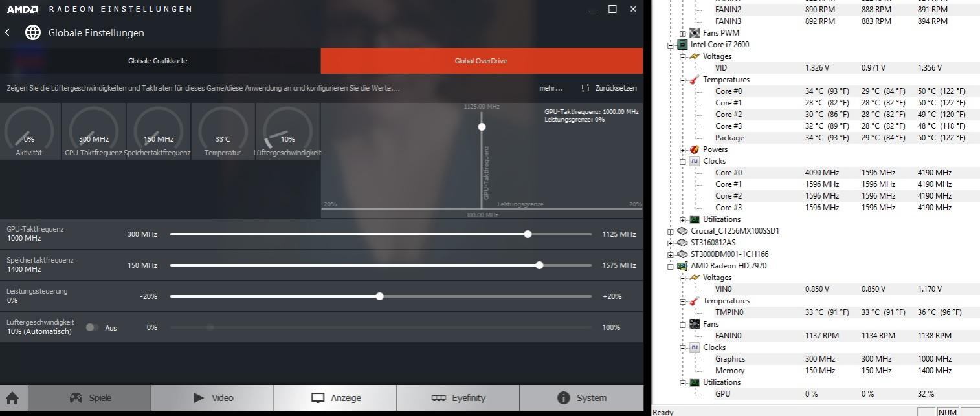Click the Aktivität gauge showing 0%
This screenshot has height=416, width=980.
(29, 131)
